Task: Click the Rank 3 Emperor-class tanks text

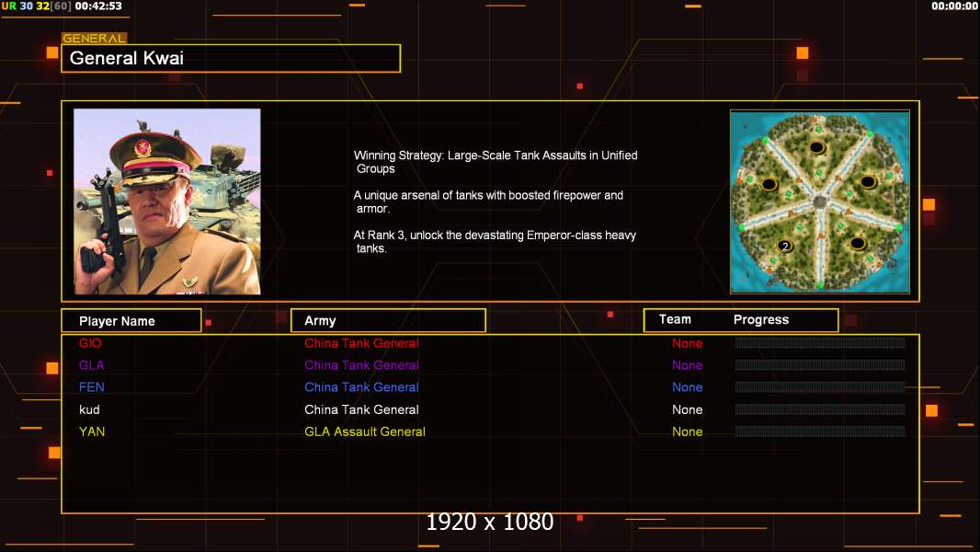Action: click(495, 242)
